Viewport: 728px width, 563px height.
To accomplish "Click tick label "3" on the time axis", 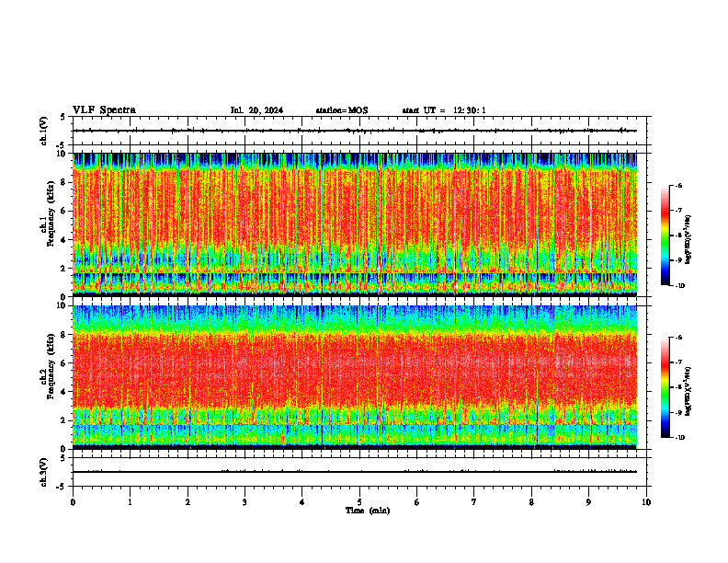I will (245, 502).
